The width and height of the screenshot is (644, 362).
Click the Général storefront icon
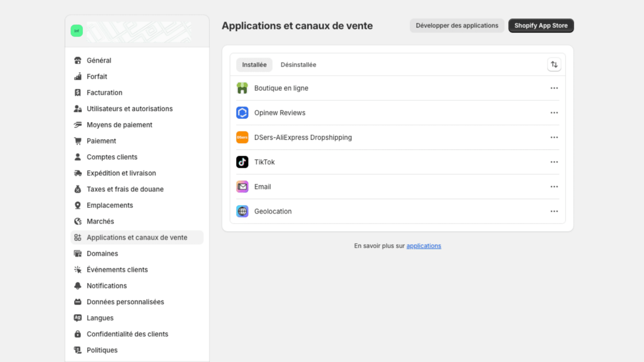tap(78, 60)
